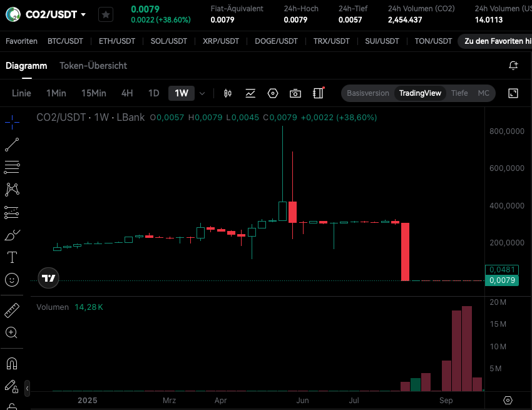
Task: Add CO2/USDT to favorites star
Action: coord(106,14)
